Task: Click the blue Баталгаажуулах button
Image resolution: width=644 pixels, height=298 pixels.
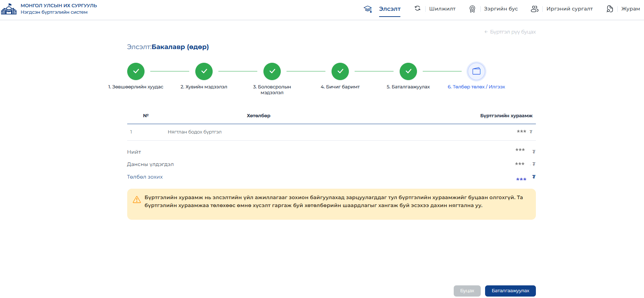Action: (510, 291)
